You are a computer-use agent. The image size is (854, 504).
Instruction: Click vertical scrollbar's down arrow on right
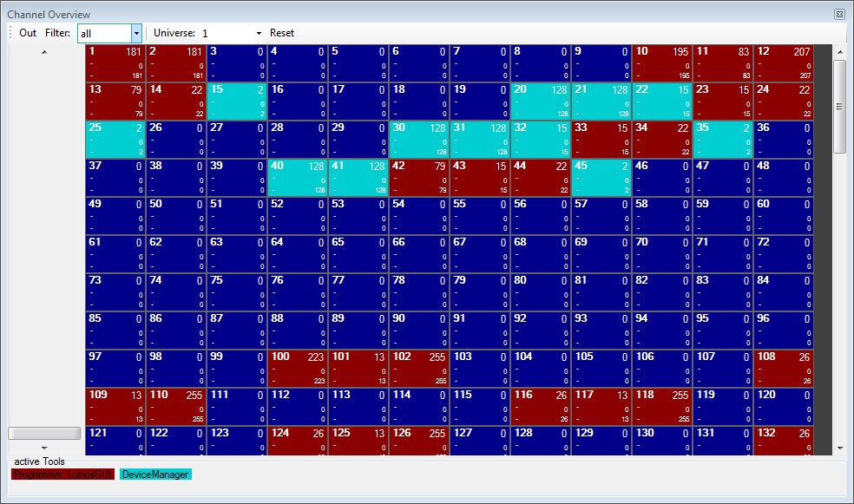(x=839, y=448)
